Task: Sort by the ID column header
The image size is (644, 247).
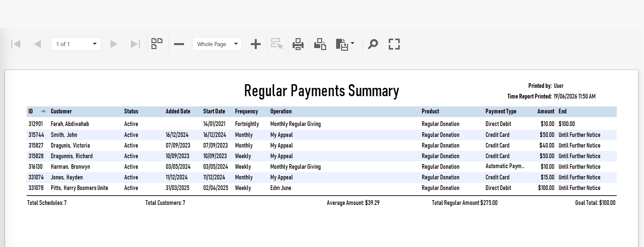Action: tap(31, 111)
